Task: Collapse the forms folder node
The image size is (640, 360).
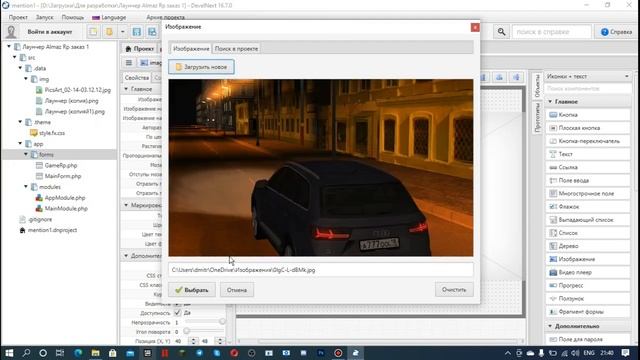Action: coord(26,154)
